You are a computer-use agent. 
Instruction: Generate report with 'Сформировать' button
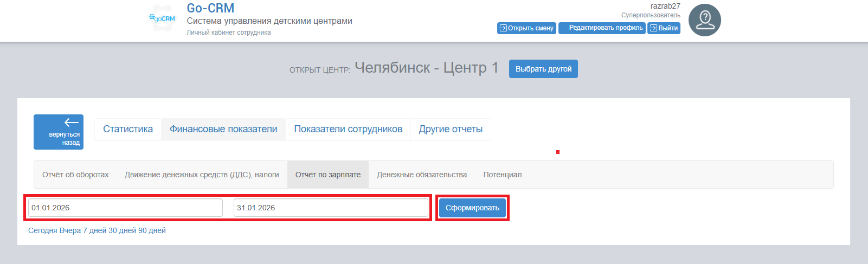(x=472, y=208)
